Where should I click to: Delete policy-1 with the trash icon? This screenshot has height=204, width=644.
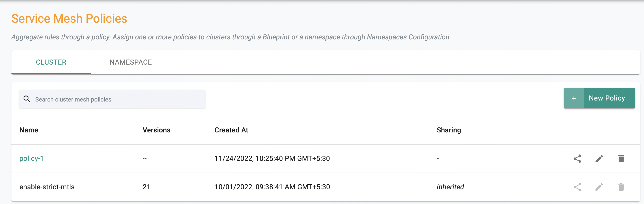point(621,159)
